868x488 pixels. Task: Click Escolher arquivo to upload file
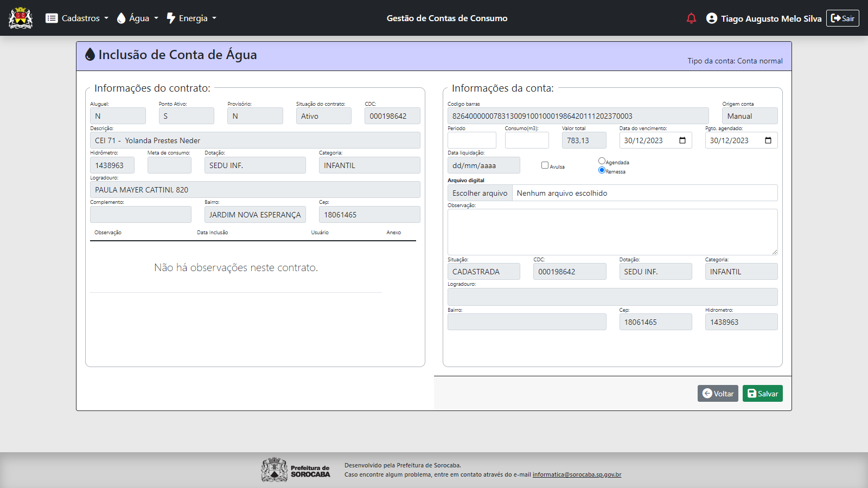480,193
